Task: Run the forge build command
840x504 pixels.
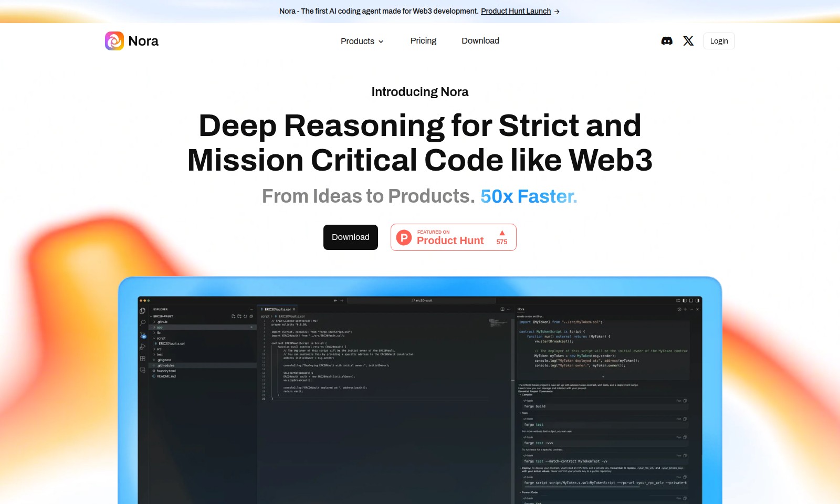Action: coord(679,401)
